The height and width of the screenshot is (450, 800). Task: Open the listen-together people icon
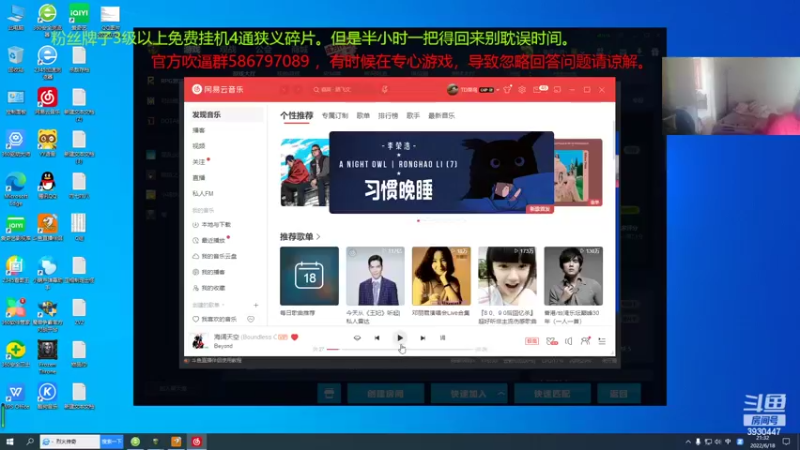585,341
